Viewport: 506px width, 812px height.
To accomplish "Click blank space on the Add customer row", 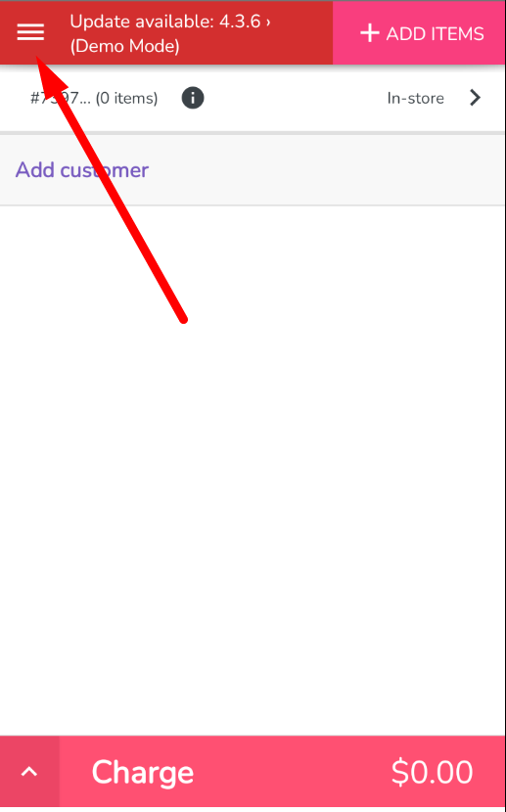I will (x=326, y=170).
